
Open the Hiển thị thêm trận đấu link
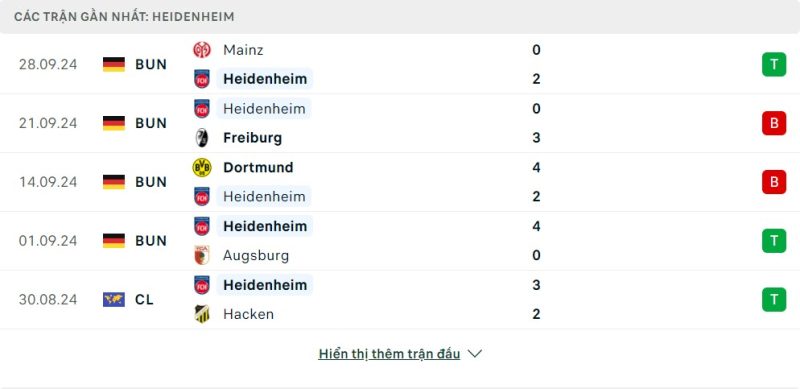click(389, 354)
